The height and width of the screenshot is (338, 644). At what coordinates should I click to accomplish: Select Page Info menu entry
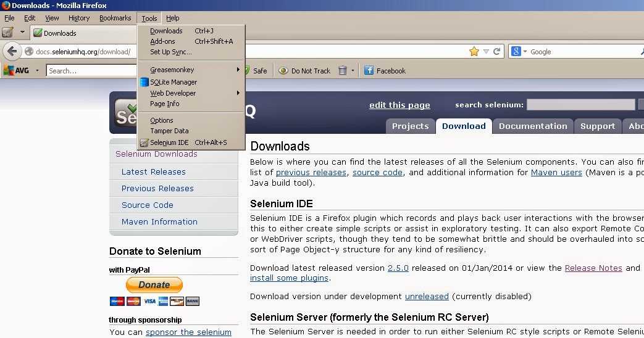(191, 104)
